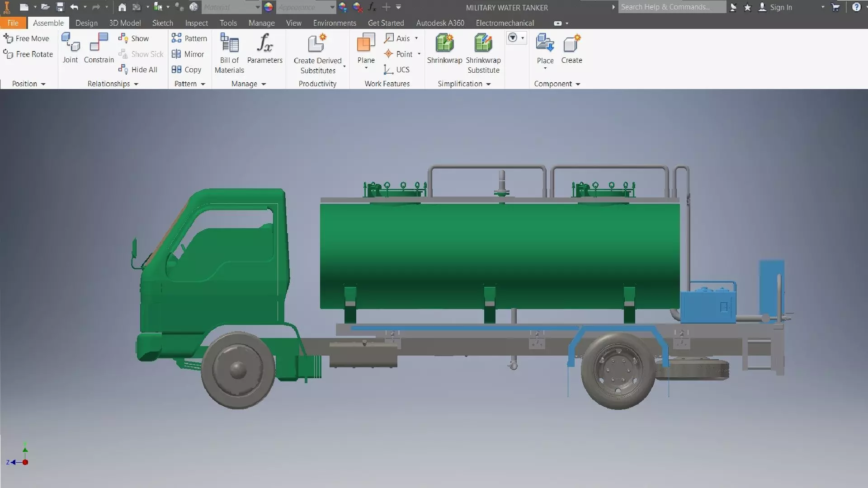
Task: Open the Appearance dropdown list
Action: [332, 7]
